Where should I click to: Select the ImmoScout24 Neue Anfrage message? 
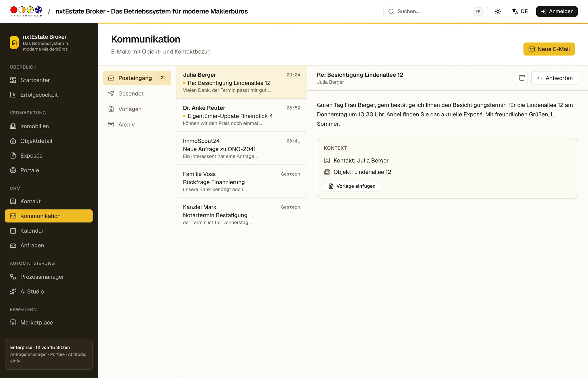(241, 148)
